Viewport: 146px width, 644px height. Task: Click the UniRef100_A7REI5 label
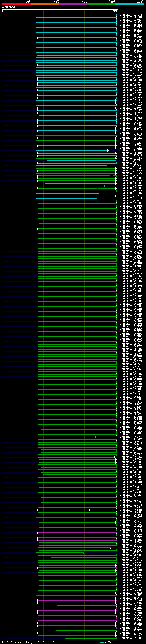pyautogui.click(x=131, y=402)
